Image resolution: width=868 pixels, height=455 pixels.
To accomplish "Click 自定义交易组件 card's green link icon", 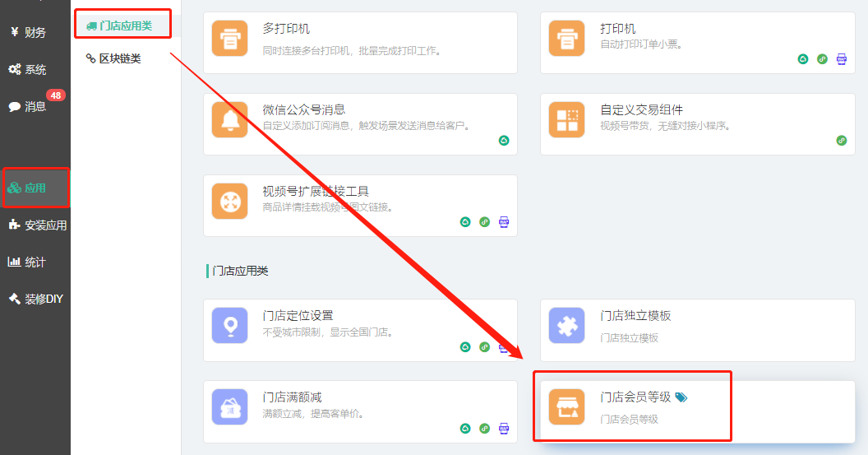I will coord(842,141).
